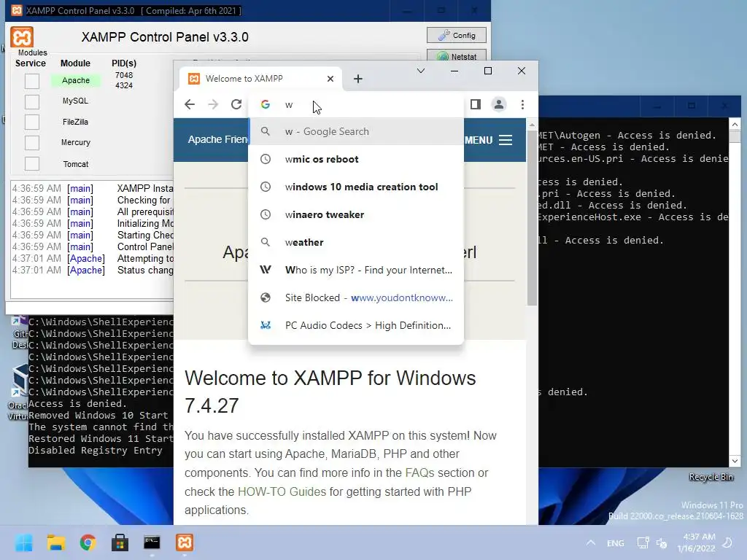Click the ENG language indicator
The width and height of the screenshot is (747, 560).
(x=616, y=542)
